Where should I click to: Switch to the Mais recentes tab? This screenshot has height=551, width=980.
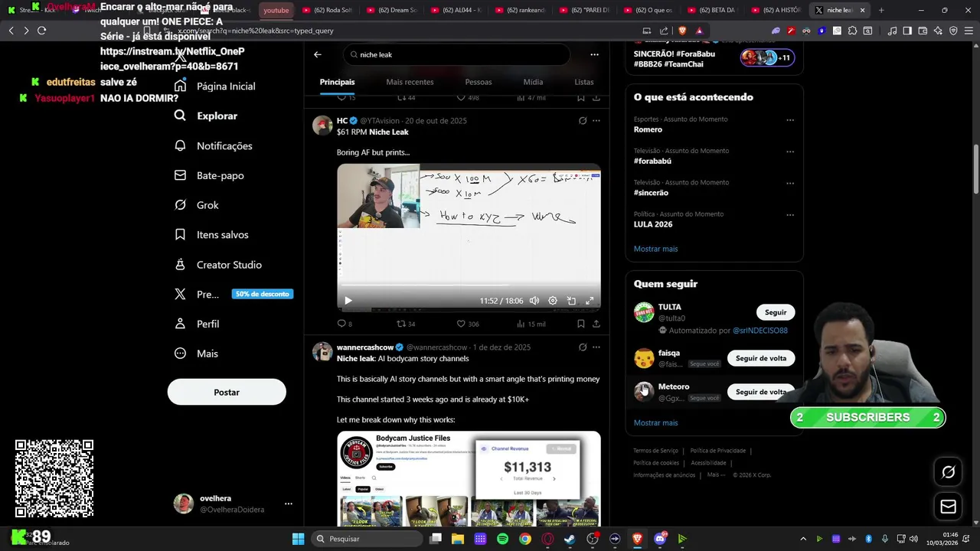click(410, 82)
